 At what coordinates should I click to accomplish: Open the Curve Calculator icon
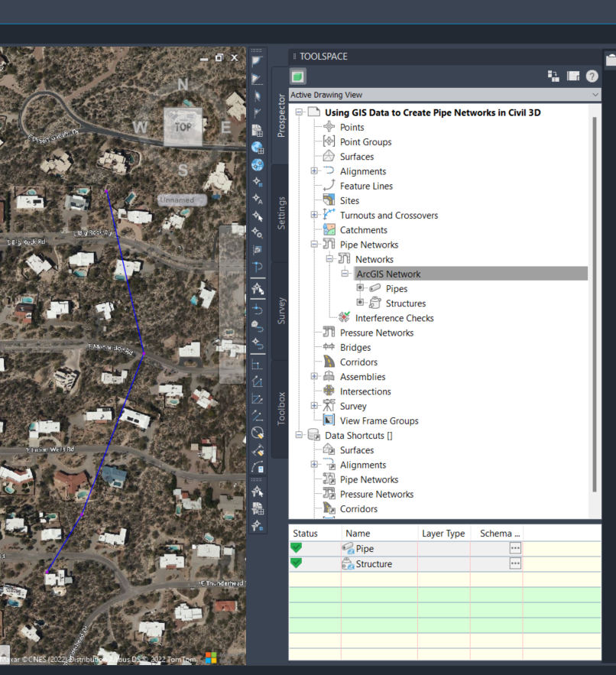coord(257,468)
